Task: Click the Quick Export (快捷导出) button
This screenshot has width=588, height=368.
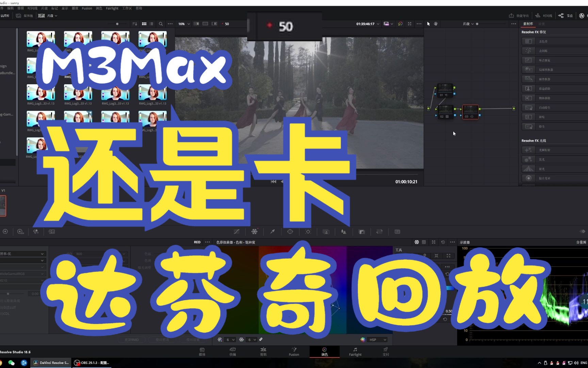Action: click(519, 16)
